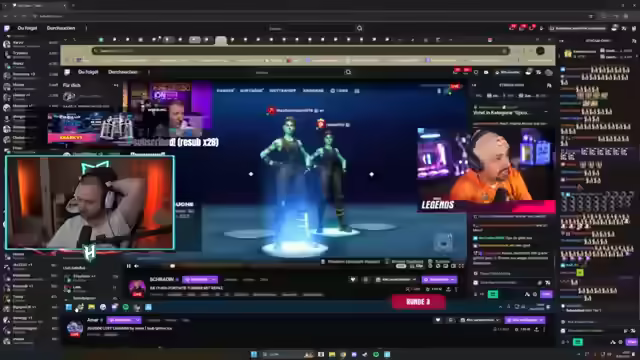Claim the green channel points button in the outer chat
Screen dimensions: 640x360
[x=578, y=342]
